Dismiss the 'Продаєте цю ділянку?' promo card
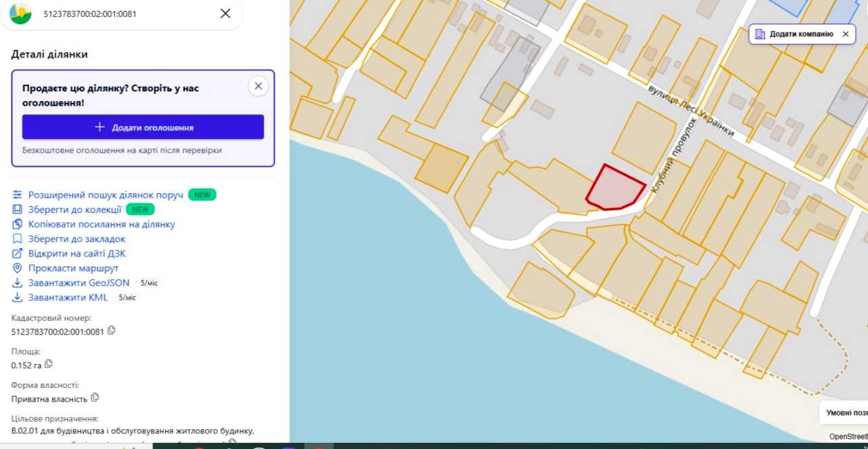The width and height of the screenshot is (868, 449). 258,86
